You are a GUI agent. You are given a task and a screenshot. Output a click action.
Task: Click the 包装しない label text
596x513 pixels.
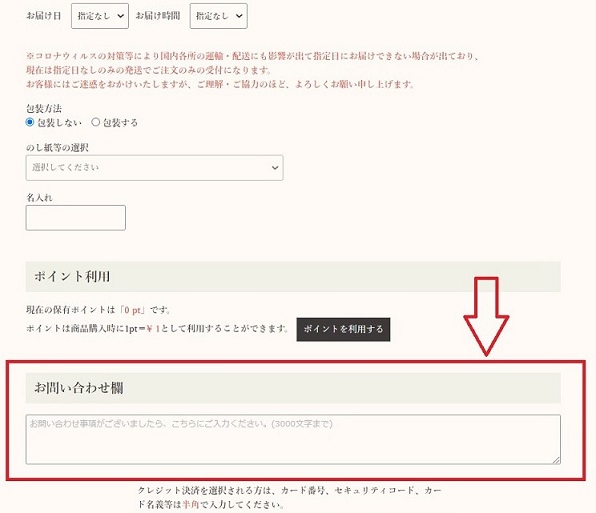click(x=59, y=122)
